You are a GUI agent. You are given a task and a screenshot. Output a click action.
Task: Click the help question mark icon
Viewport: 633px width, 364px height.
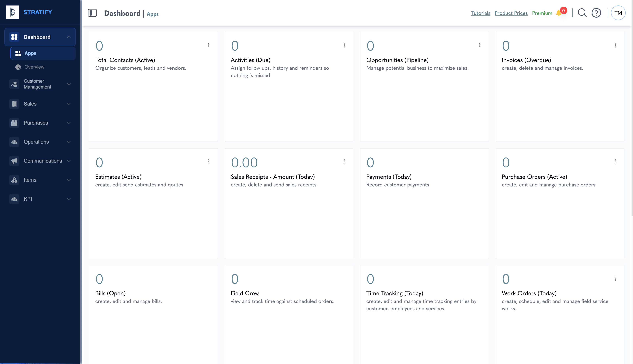click(596, 13)
